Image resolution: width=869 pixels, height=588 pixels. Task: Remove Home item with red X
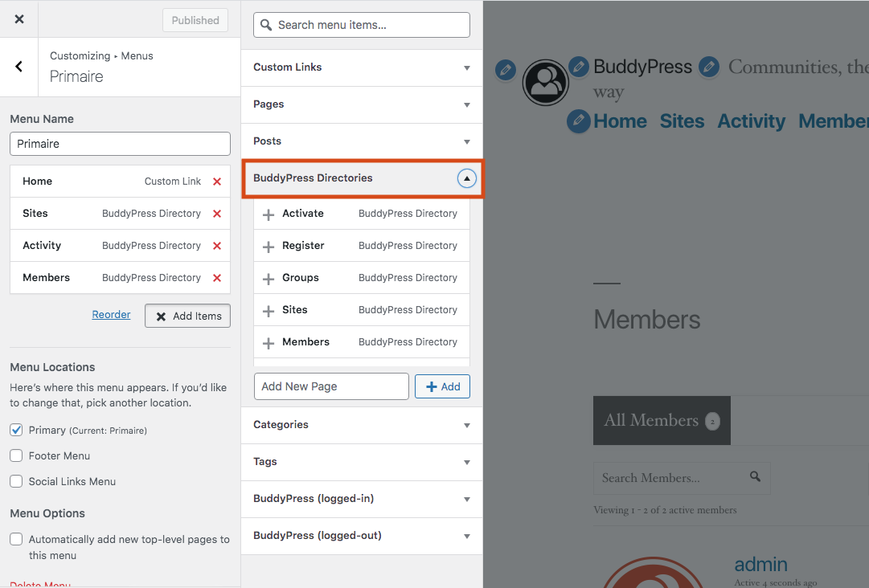(216, 182)
